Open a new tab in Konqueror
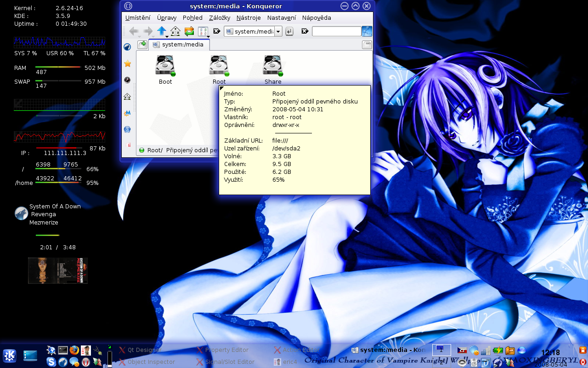This screenshot has width=588, height=368. [x=142, y=44]
